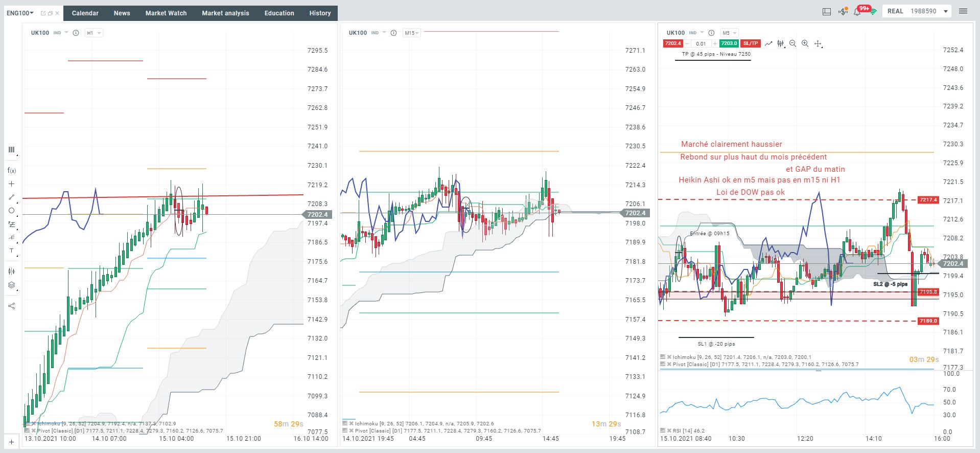Screen dimensions: 980x453
Task: Remove Ichimoku indicator from the M5 chart
Action: (x=669, y=357)
